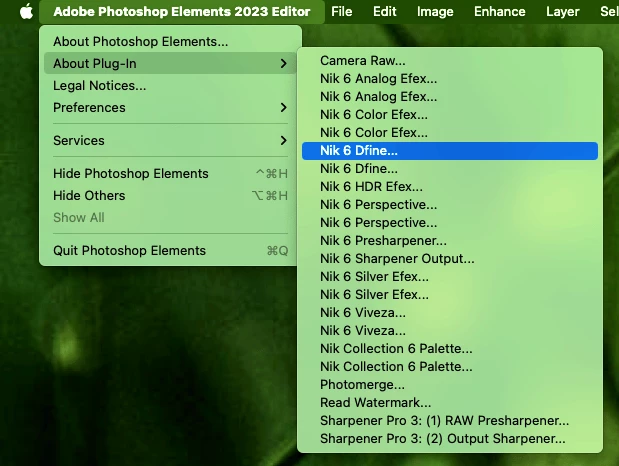619x466 pixels.
Task: Select Sharpener Pro 3: (1) RAW Presharpener...
Action: (x=450, y=421)
